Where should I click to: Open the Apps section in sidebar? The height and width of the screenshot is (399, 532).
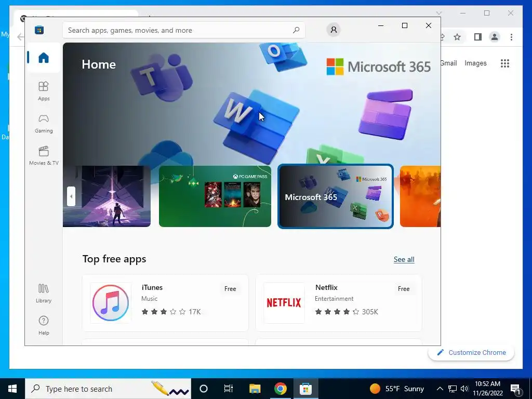[x=44, y=91]
